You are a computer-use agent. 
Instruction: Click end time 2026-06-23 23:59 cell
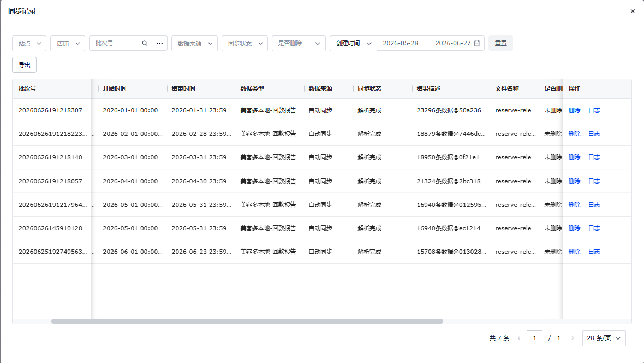coord(201,252)
